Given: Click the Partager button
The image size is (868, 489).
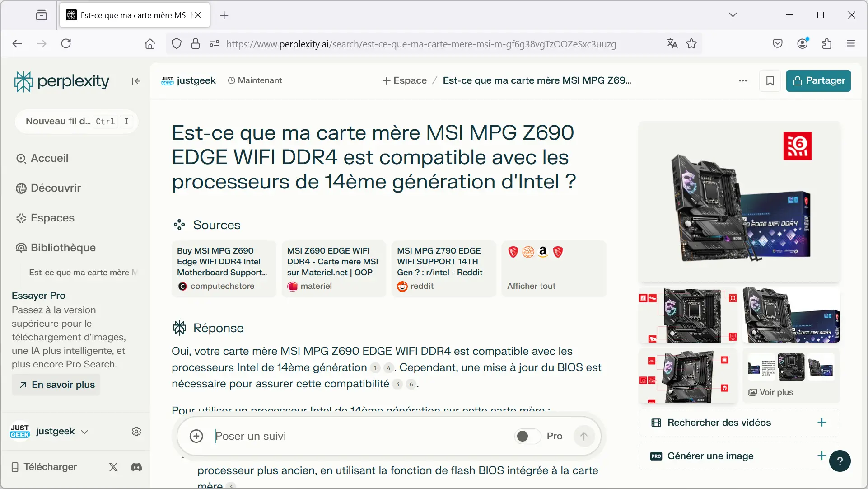Looking at the screenshot, I should (818, 81).
